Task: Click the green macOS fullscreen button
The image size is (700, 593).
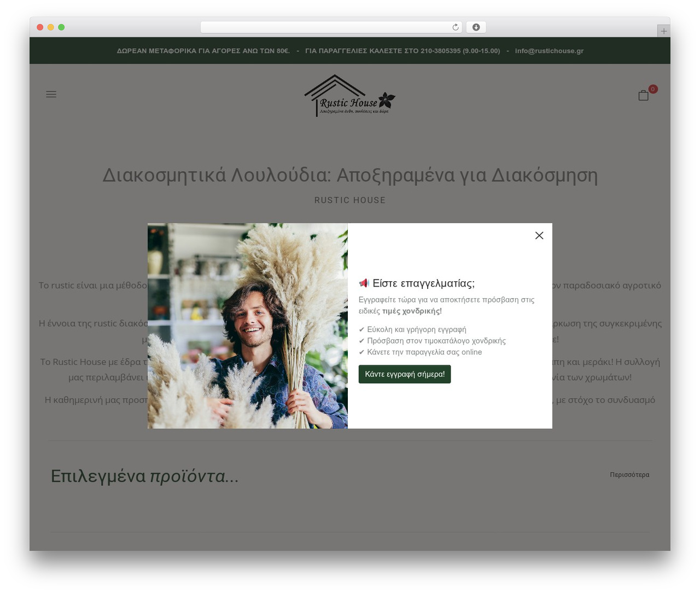Action: [x=61, y=27]
